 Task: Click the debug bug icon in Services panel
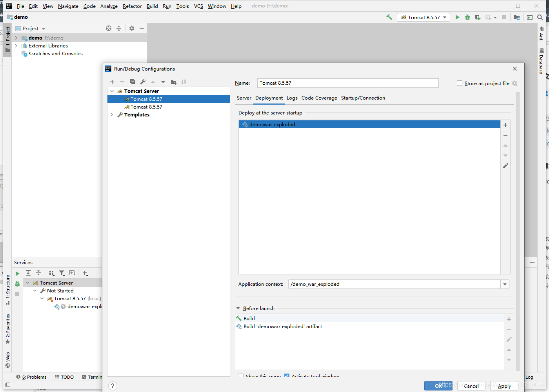[x=17, y=284]
